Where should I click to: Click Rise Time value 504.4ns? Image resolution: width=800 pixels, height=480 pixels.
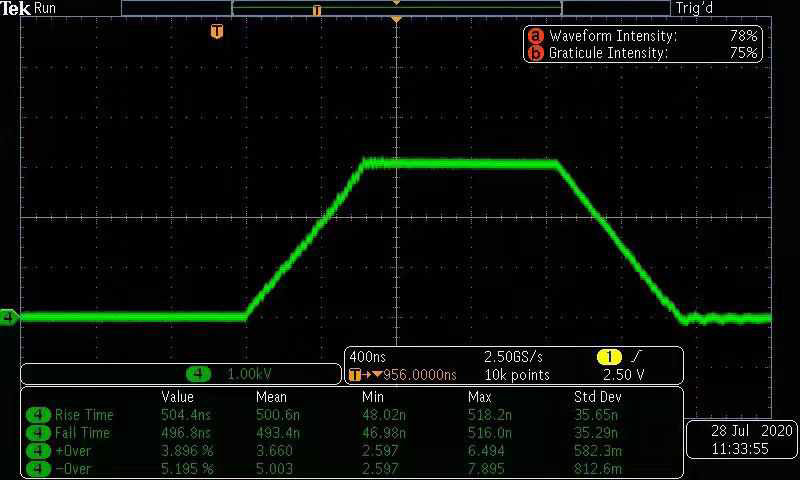click(186, 415)
